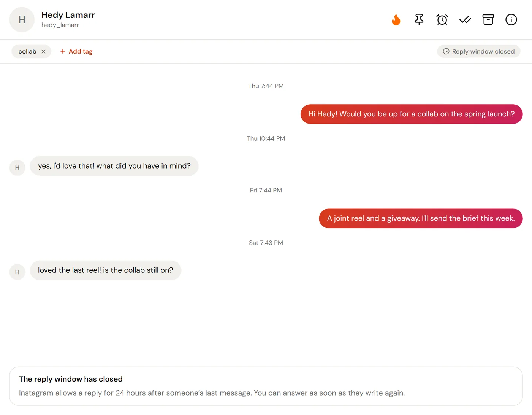This screenshot has height=415, width=532.
Task: Click the hedy_lamarr username
Action: click(60, 25)
